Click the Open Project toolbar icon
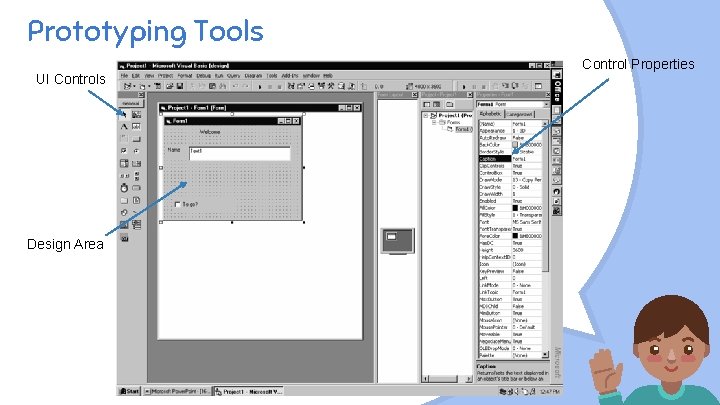 169,86
